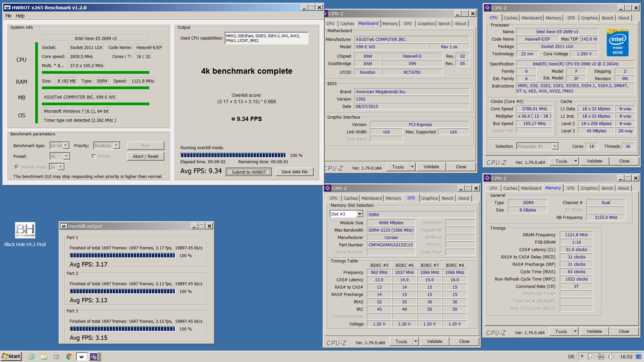Viewport: 644px width, 362px height.
Task: Click the Abort / Reset button
Action: (x=146, y=156)
